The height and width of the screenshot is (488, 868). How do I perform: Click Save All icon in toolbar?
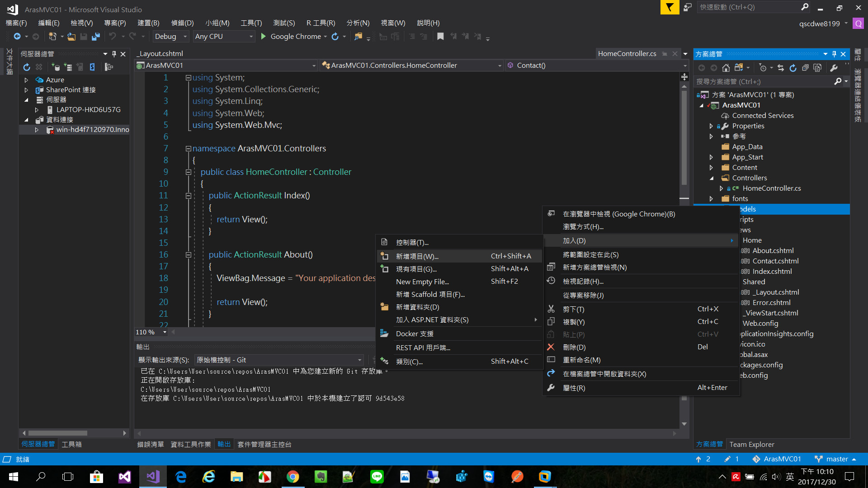click(95, 37)
